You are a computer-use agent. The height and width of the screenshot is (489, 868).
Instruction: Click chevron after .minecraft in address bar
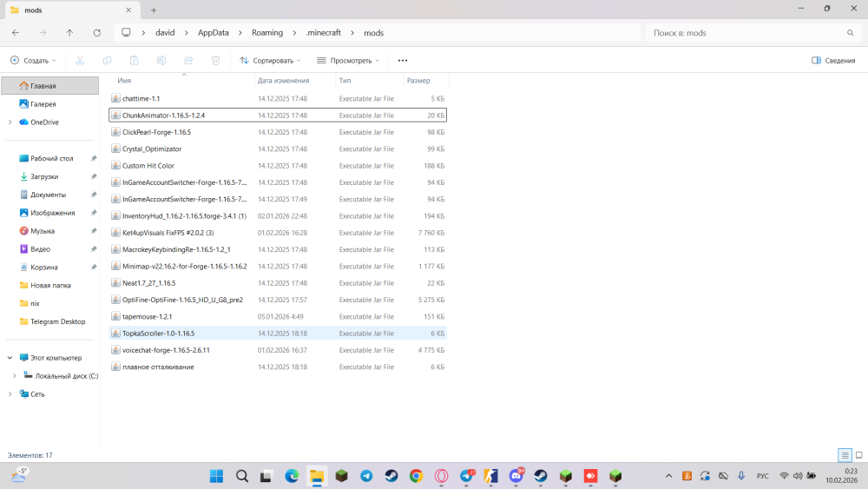click(352, 33)
